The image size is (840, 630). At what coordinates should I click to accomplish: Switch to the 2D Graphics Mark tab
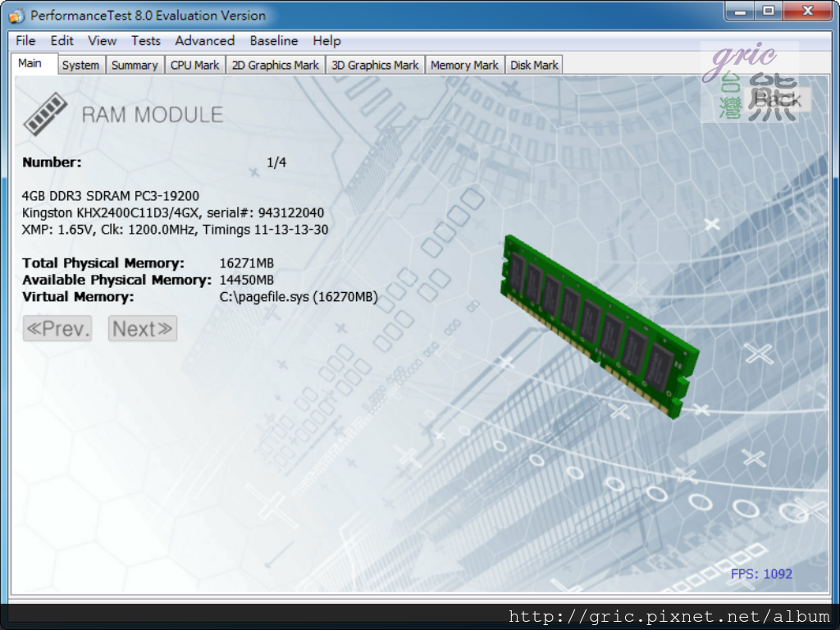pos(275,65)
